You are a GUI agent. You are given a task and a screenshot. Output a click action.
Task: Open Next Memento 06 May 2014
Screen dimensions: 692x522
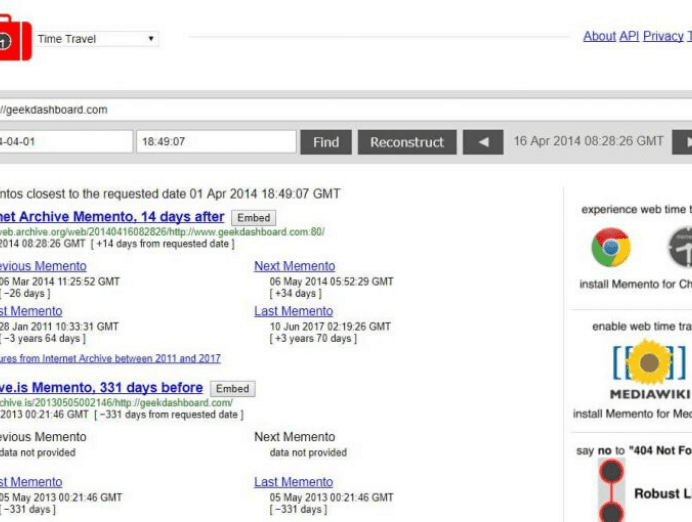(294, 266)
